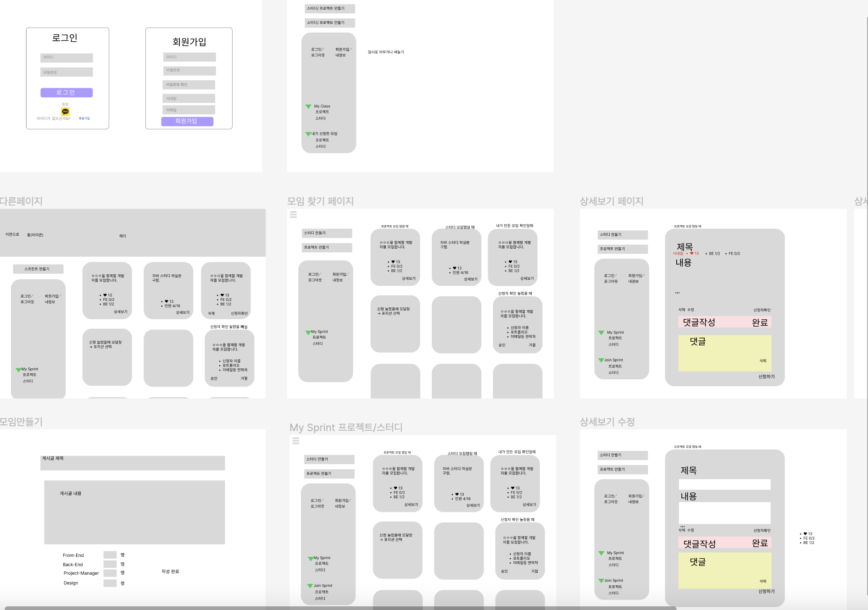Screen dimensions: 868x610
Task: Click the 아이디 input field on the login form
Action: (x=66, y=57)
